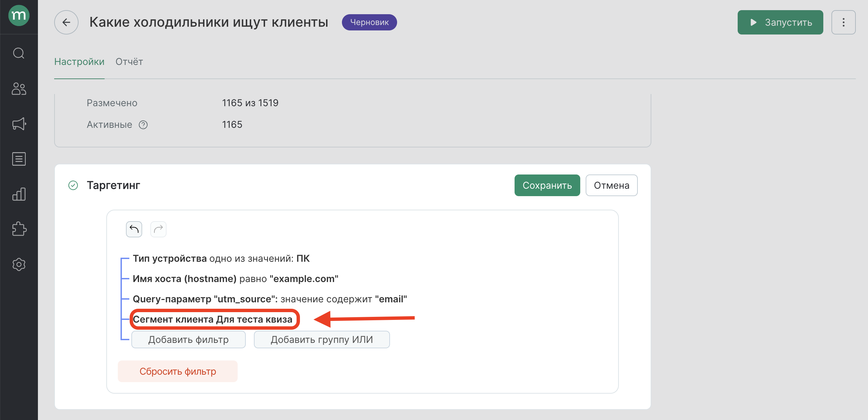868x420 pixels.
Task: Click the Таргетинг section heading
Action: 113,185
